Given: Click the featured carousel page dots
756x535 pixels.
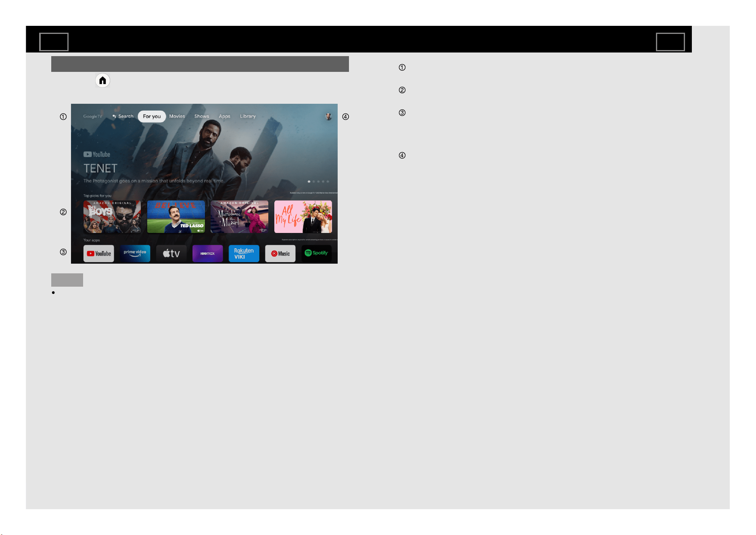Looking at the screenshot, I should point(318,181).
